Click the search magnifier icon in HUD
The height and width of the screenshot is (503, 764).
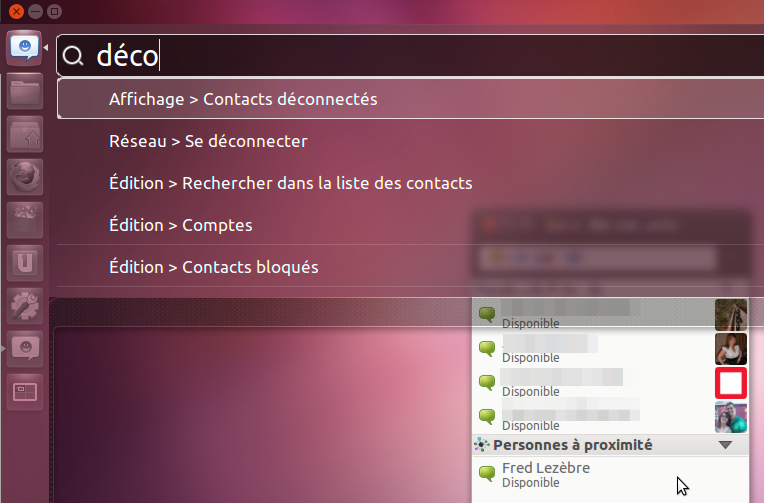[x=73, y=57]
